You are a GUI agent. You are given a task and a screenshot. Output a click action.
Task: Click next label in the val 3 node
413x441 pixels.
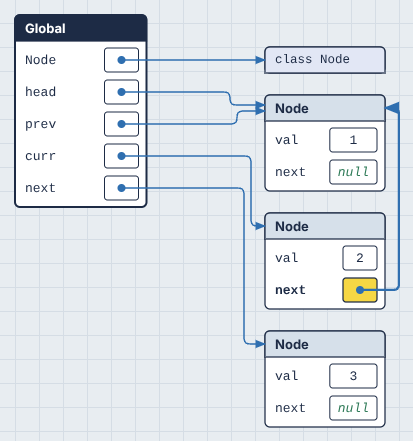click(290, 408)
